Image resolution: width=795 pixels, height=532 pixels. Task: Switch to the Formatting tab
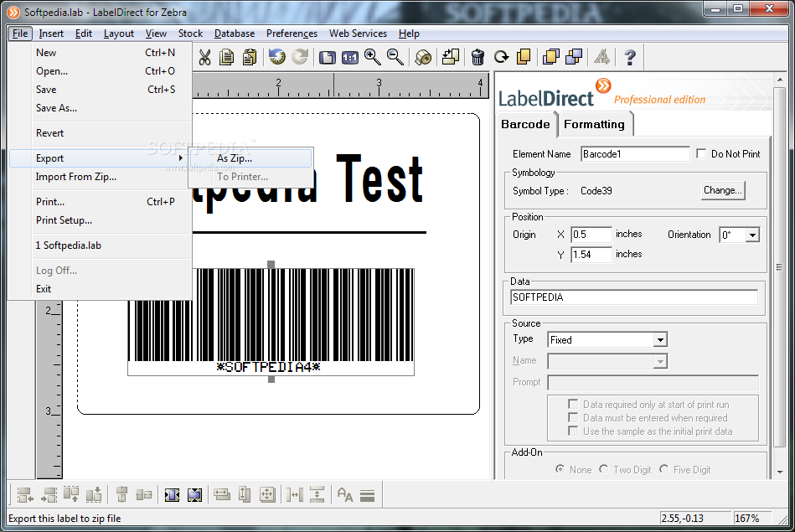595,124
